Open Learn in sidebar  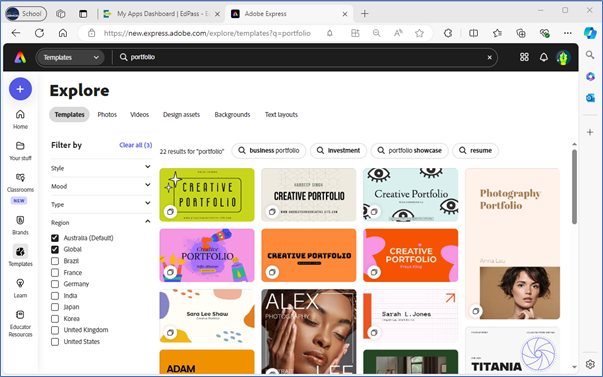(x=20, y=288)
